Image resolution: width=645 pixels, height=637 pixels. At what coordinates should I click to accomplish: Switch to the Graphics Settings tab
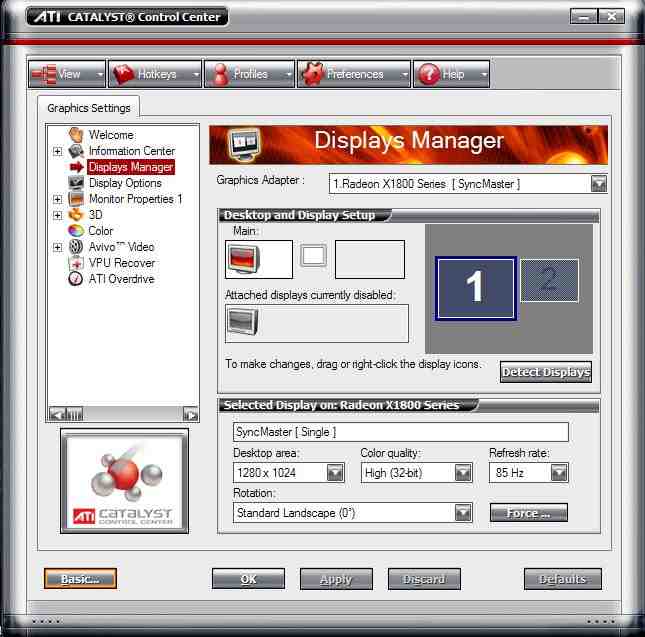pos(88,108)
